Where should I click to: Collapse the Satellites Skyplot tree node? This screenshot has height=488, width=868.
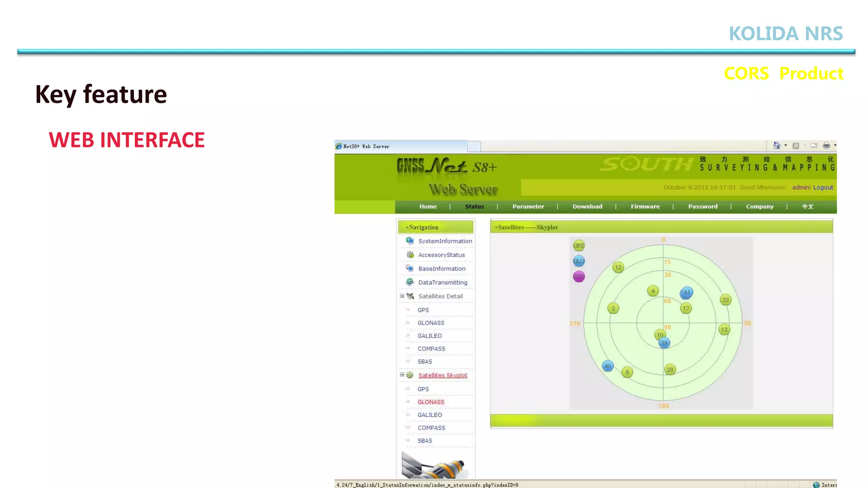402,374
